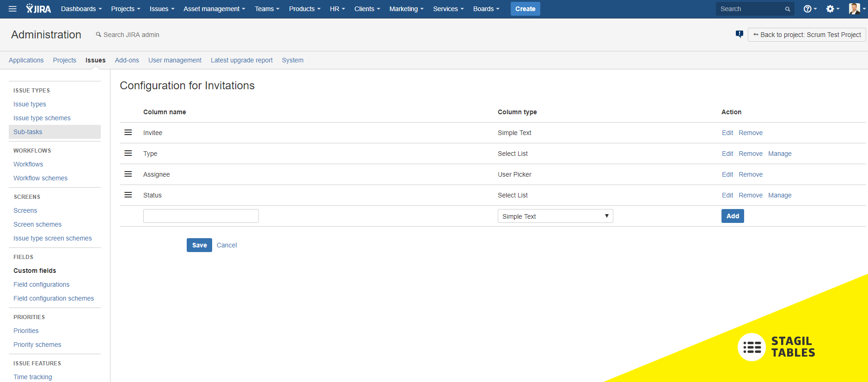Open Issue type schemes in the sidebar
This screenshot has height=382, width=868.
[x=42, y=118]
